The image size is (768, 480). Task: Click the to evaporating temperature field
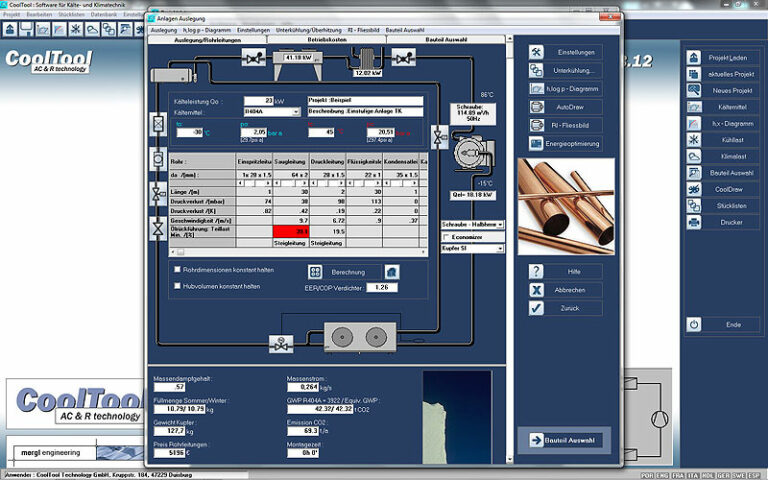pyautogui.click(x=190, y=132)
